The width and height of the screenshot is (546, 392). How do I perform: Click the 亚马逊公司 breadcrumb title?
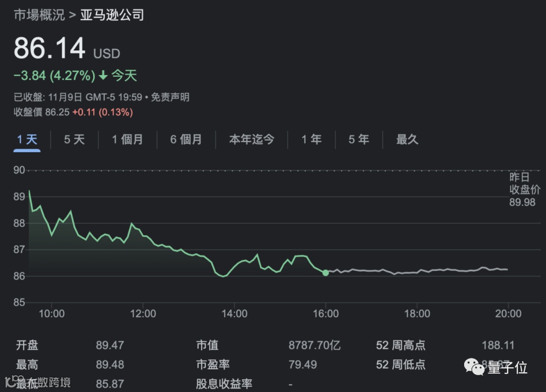pyautogui.click(x=112, y=15)
